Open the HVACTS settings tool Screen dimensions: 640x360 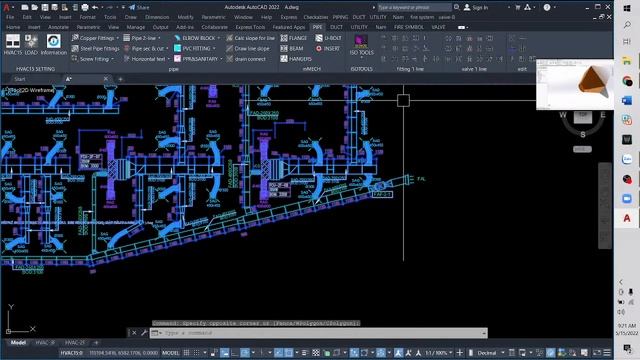pos(13,45)
